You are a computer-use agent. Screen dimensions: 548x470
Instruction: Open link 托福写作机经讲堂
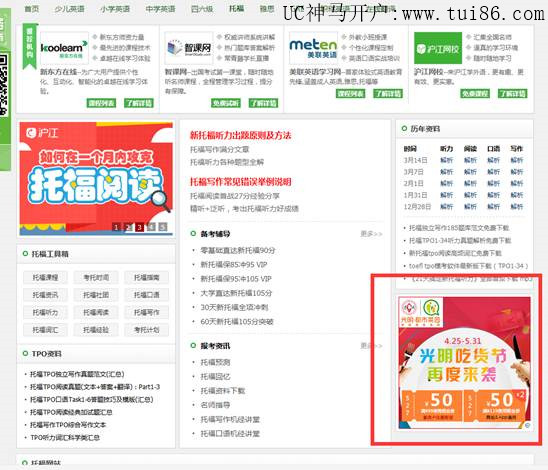coord(230,419)
